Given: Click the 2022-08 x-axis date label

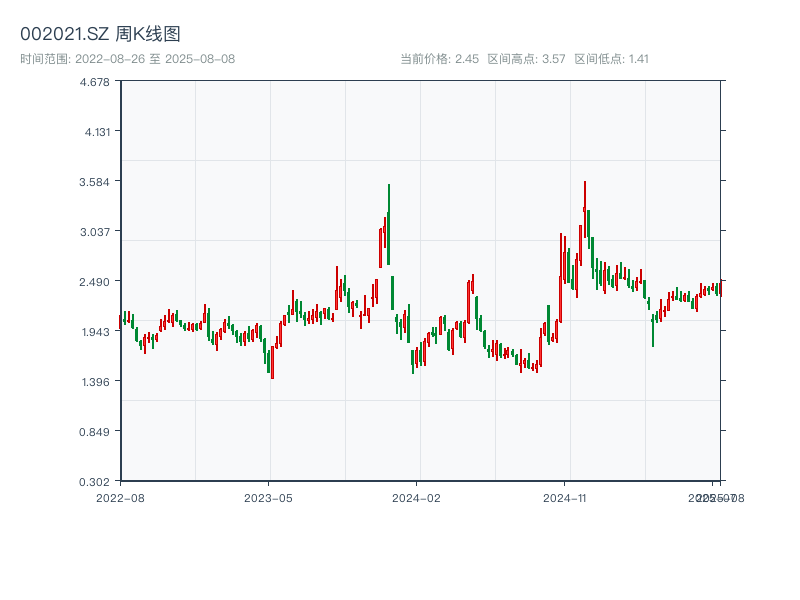Looking at the screenshot, I should pos(120,497).
